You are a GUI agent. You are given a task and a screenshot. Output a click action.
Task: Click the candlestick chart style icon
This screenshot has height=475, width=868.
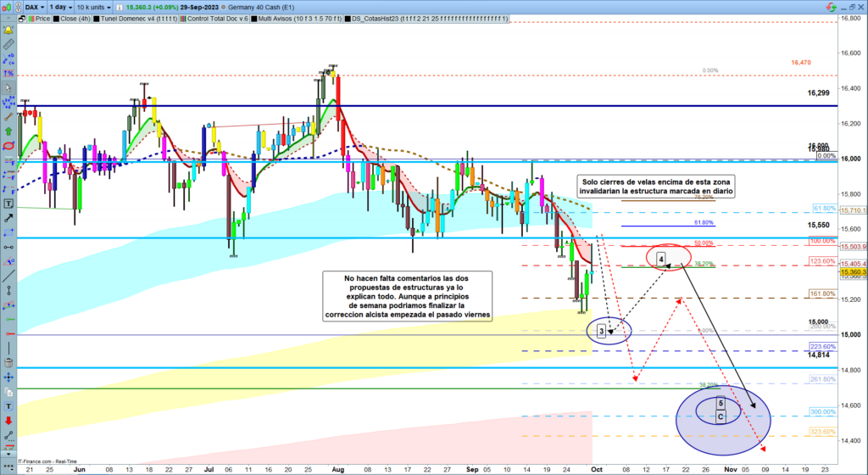point(8,6)
